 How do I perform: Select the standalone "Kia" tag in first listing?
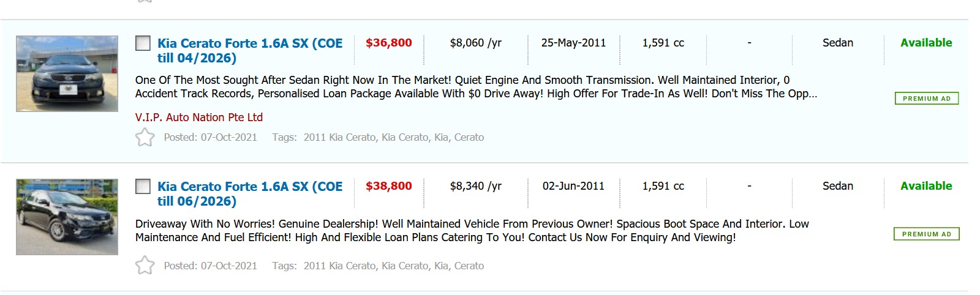(441, 138)
